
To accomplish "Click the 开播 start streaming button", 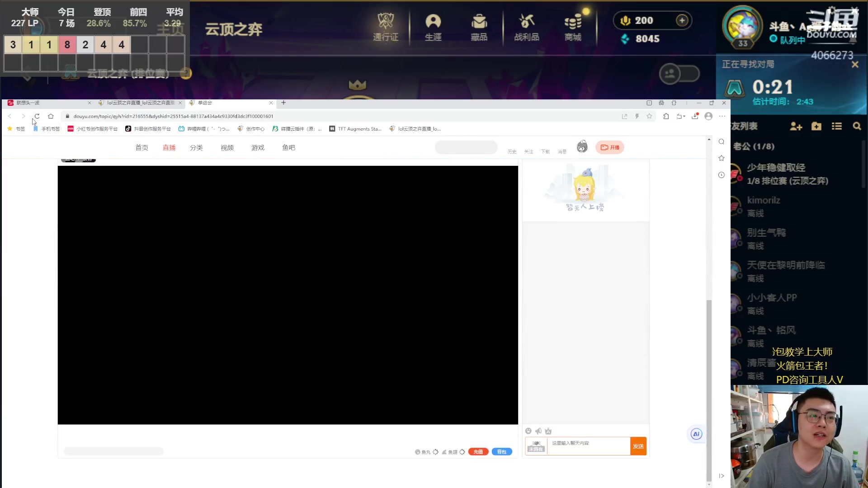I will (x=609, y=147).
